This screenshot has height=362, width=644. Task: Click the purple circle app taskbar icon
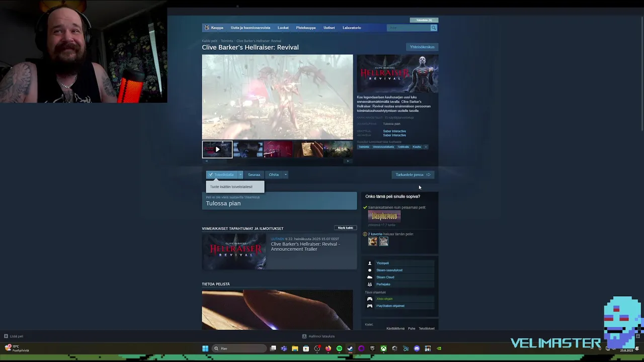pos(361,348)
